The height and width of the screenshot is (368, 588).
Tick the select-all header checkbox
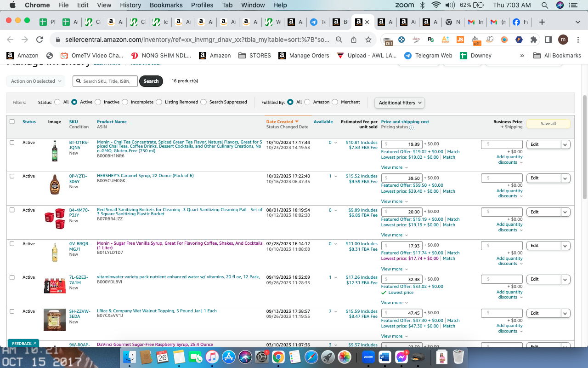(x=12, y=121)
